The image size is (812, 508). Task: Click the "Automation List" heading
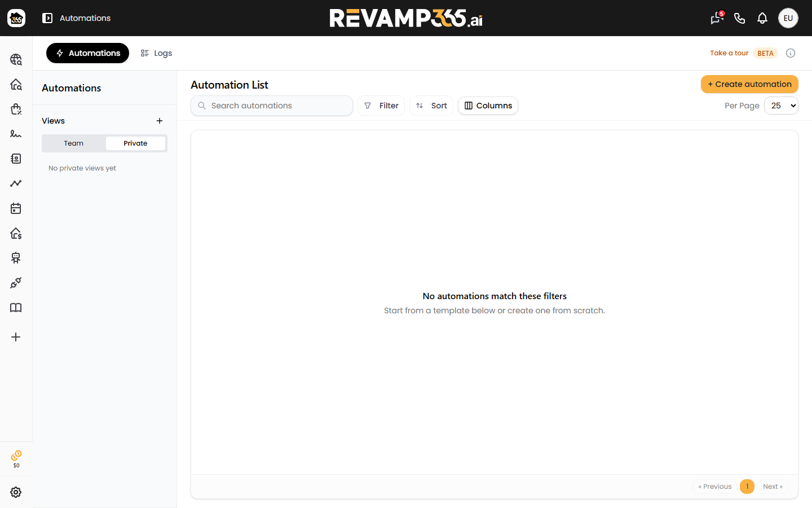[x=230, y=85]
